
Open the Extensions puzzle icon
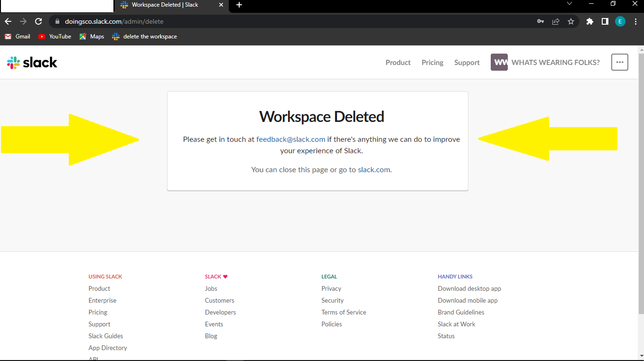coord(590,21)
